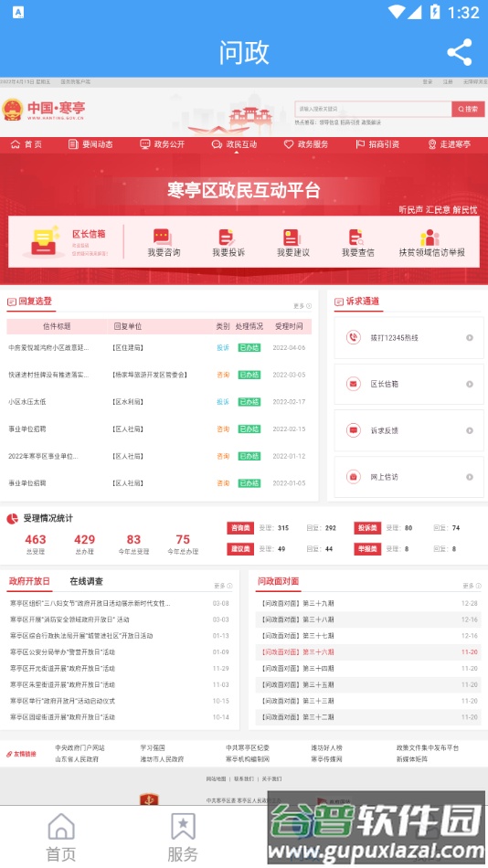Click the 扶贫领域信访举报 icon
Image resolution: width=488 pixels, height=868 pixels.
point(430,238)
